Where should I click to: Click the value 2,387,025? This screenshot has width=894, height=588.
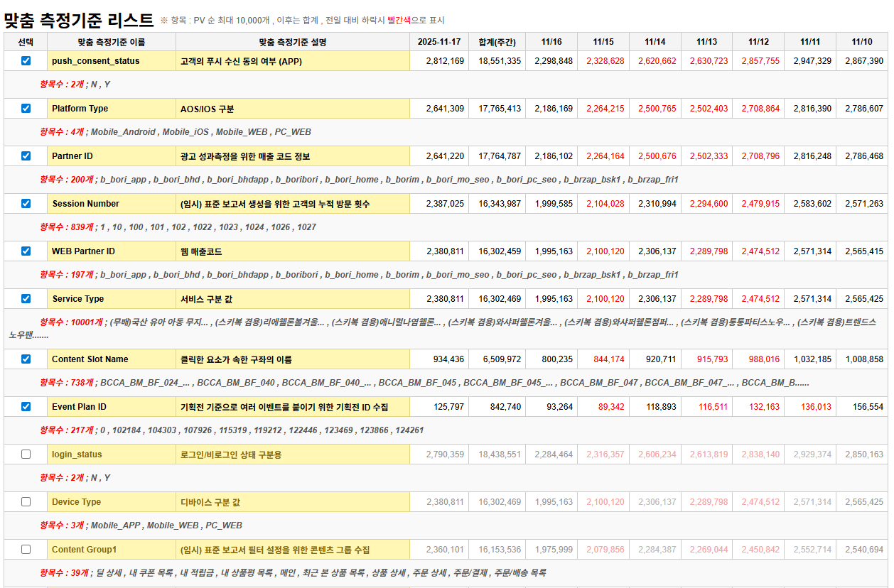tap(445, 204)
